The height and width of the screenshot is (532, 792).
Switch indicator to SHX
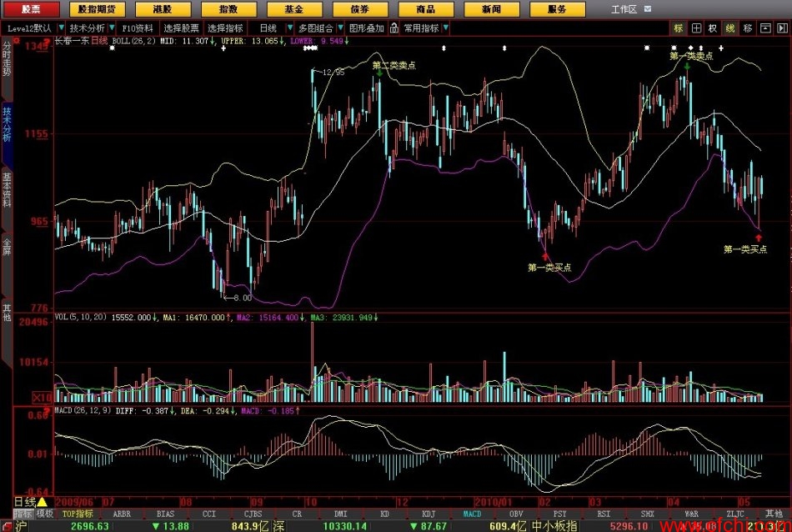tap(648, 514)
